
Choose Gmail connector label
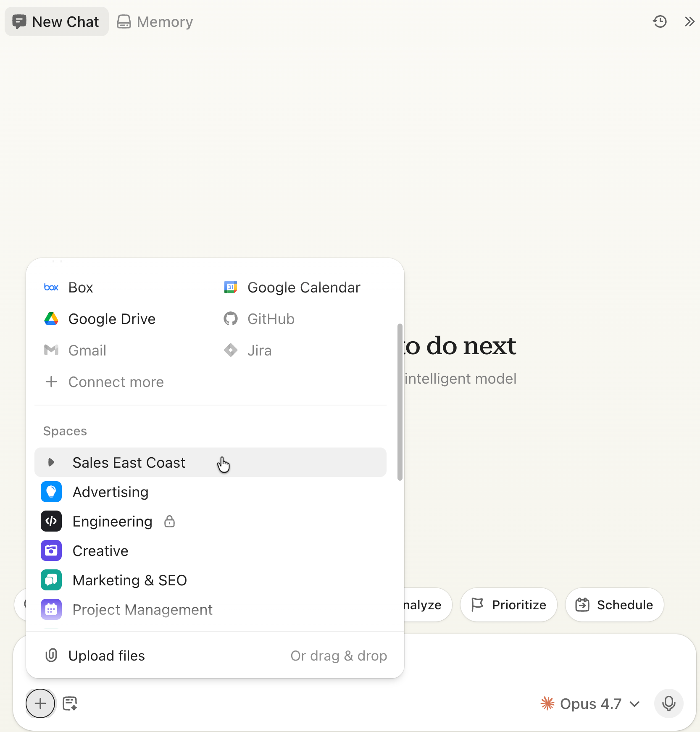(x=87, y=350)
